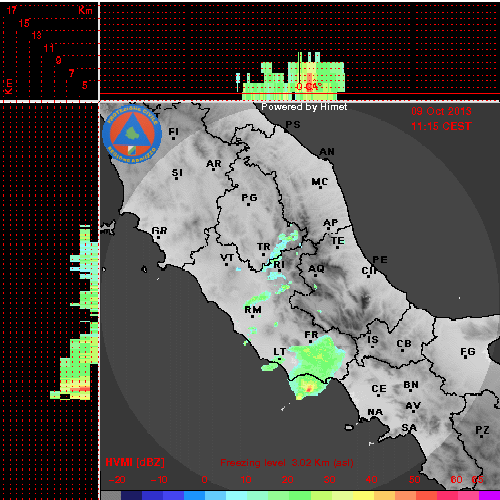Click the '0' value on the dBZ scale
The width and height of the screenshot is (500, 500).
(x=204, y=480)
